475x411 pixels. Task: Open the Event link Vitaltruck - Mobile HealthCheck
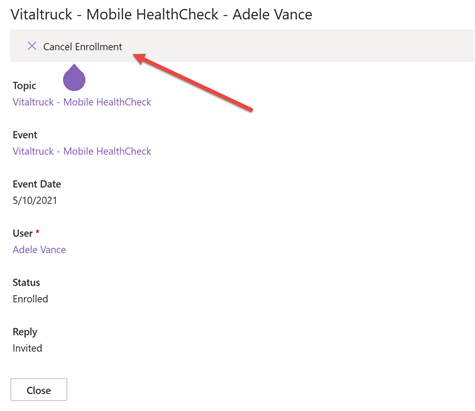(82, 151)
